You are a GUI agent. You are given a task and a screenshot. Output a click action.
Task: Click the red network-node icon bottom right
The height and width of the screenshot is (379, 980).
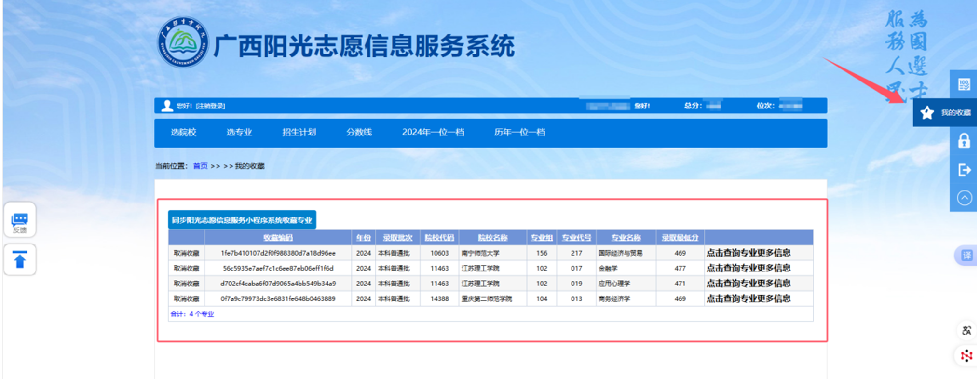tap(966, 356)
